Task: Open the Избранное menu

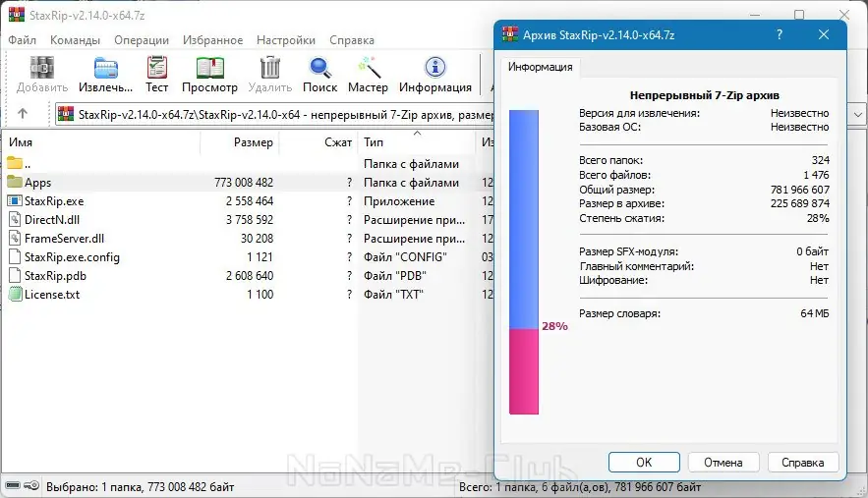Action: [x=212, y=40]
